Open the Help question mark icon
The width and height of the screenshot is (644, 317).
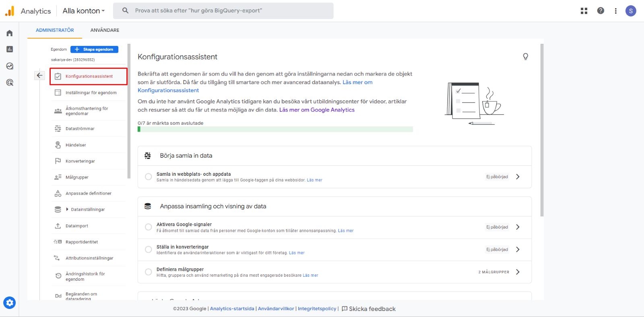(601, 11)
